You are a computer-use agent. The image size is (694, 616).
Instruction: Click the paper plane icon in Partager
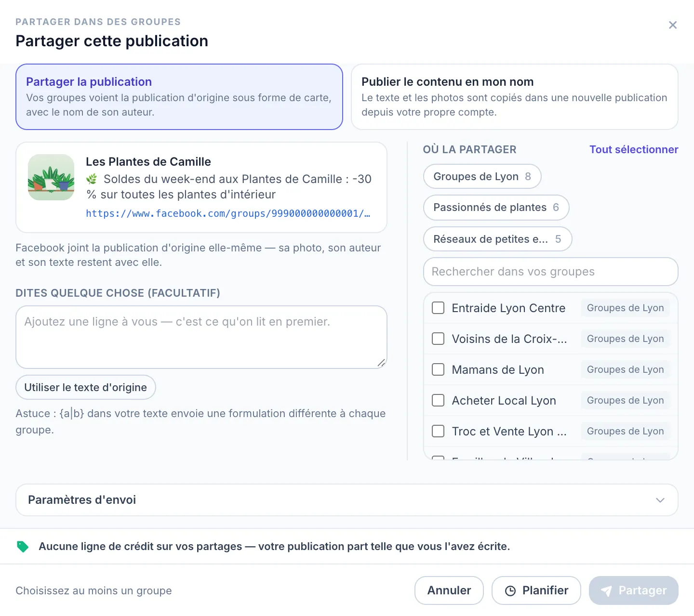(x=606, y=590)
